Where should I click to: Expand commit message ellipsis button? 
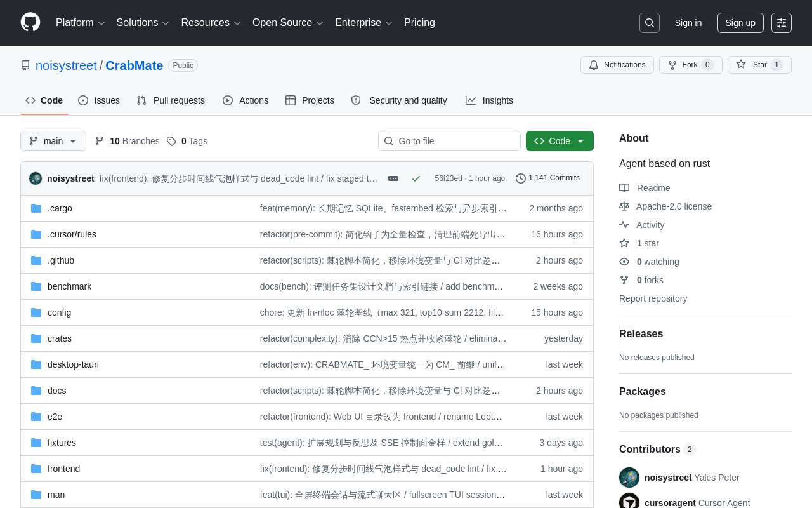coord(393,178)
